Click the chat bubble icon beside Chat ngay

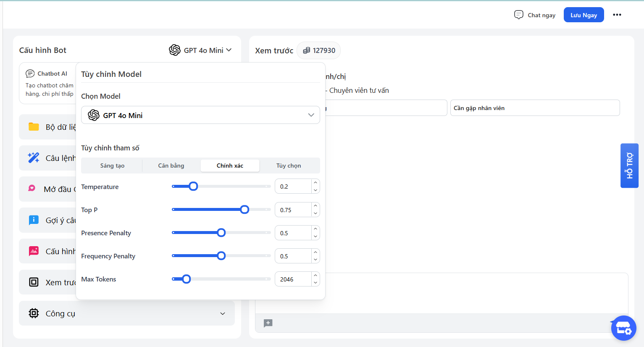tap(519, 15)
